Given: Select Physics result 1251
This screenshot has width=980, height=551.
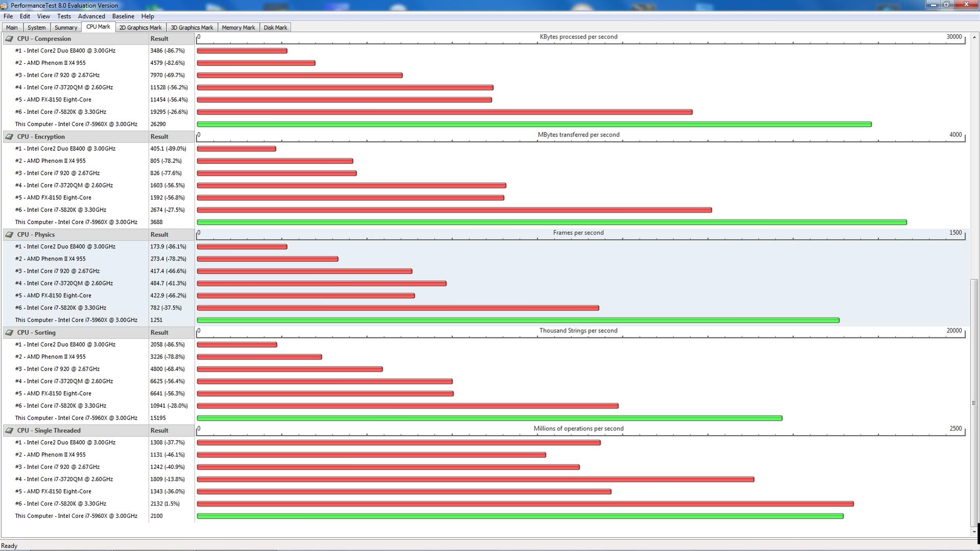Looking at the screenshot, I should click(156, 320).
